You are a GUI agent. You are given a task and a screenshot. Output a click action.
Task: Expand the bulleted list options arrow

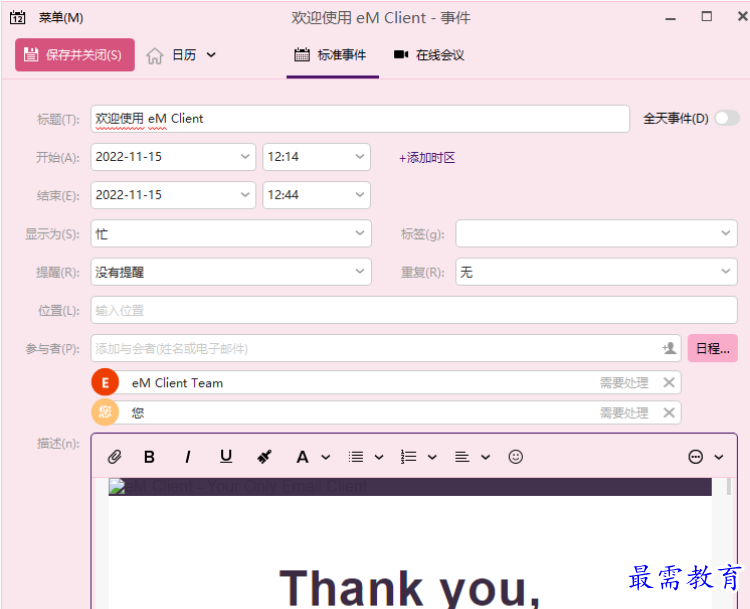click(x=379, y=457)
